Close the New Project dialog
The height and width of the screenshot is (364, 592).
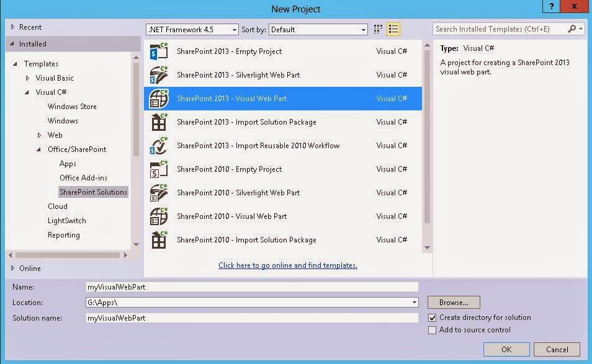(574, 6)
